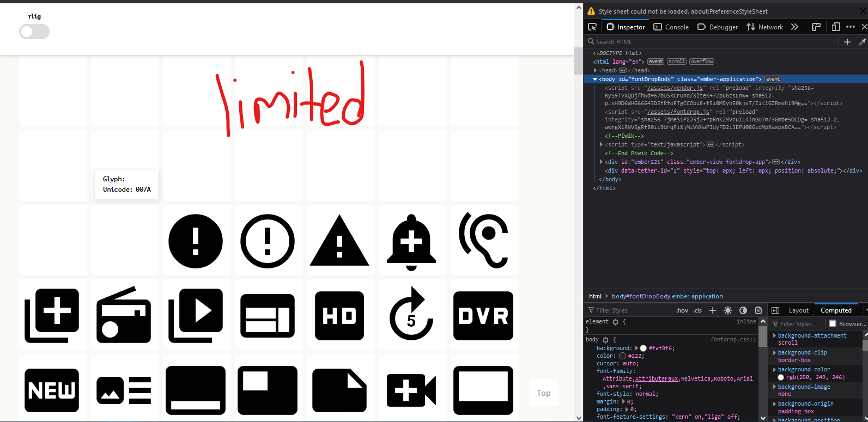This screenshot has height=422, width=868.
Task: Click the hearing ear glyph
Action: [483, 240]
